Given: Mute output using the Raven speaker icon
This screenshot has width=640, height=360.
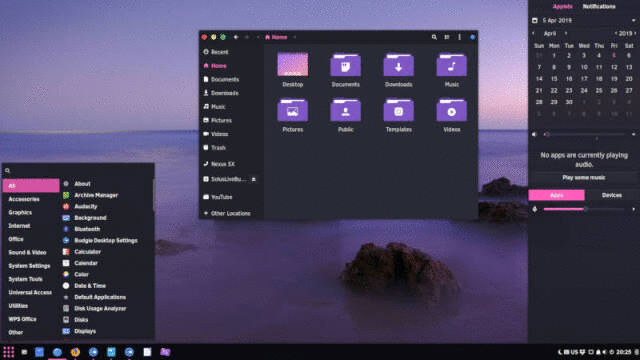Looking at the screenshot, I should coord(534,134).
